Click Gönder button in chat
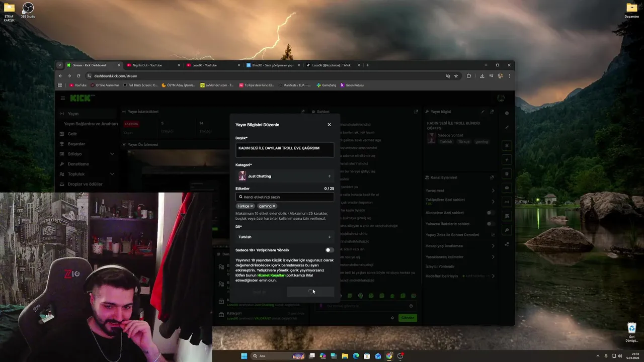The width and height of the screenshot is (644, 362). [408, 318]
